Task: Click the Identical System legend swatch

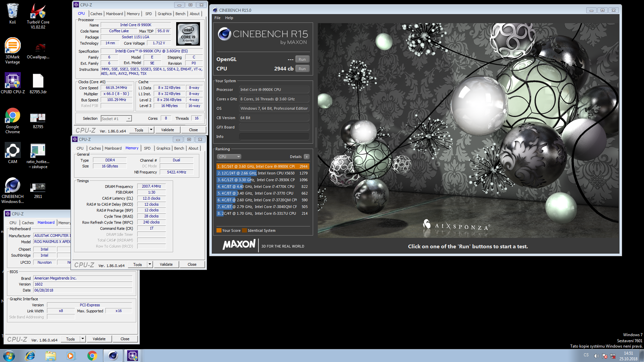Action: tap(244, 230)
